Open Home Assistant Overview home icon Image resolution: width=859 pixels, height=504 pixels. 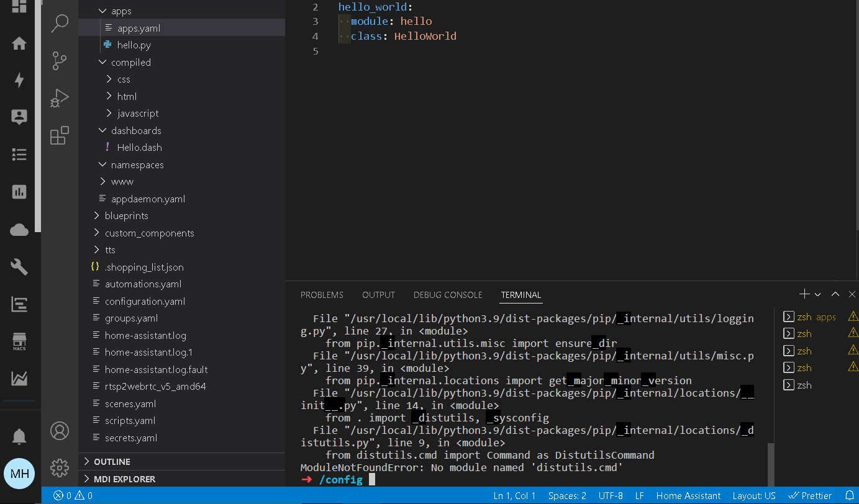click(x=19, y=43)
